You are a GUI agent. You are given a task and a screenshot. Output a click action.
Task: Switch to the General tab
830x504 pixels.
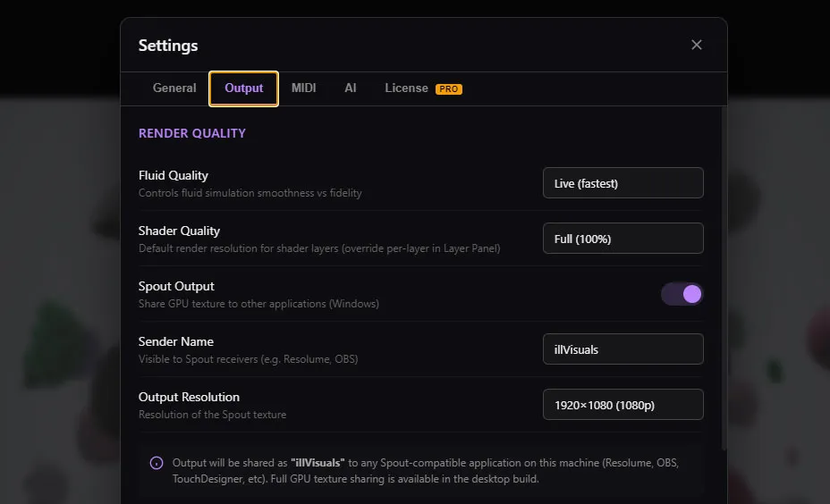(x=174, y=88)
